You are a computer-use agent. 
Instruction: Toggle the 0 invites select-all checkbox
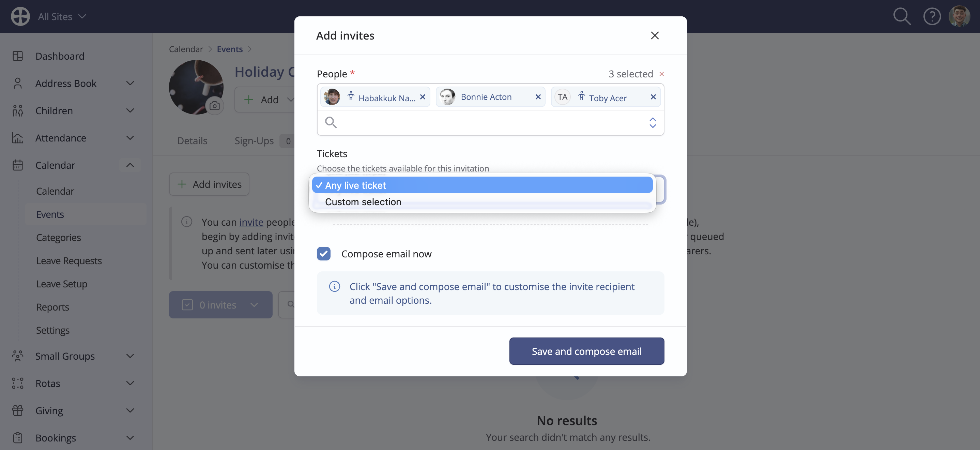point(187,305)
